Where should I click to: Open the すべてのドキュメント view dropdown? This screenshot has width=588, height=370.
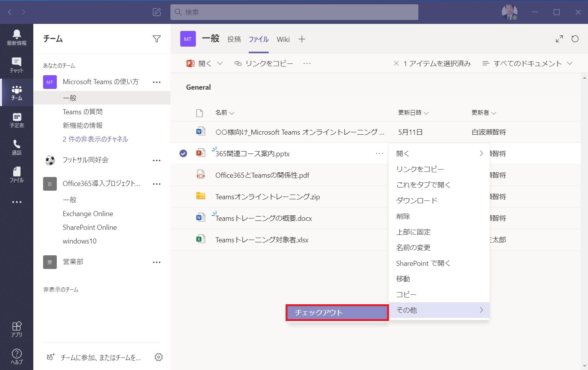click(x=528, y=63)
